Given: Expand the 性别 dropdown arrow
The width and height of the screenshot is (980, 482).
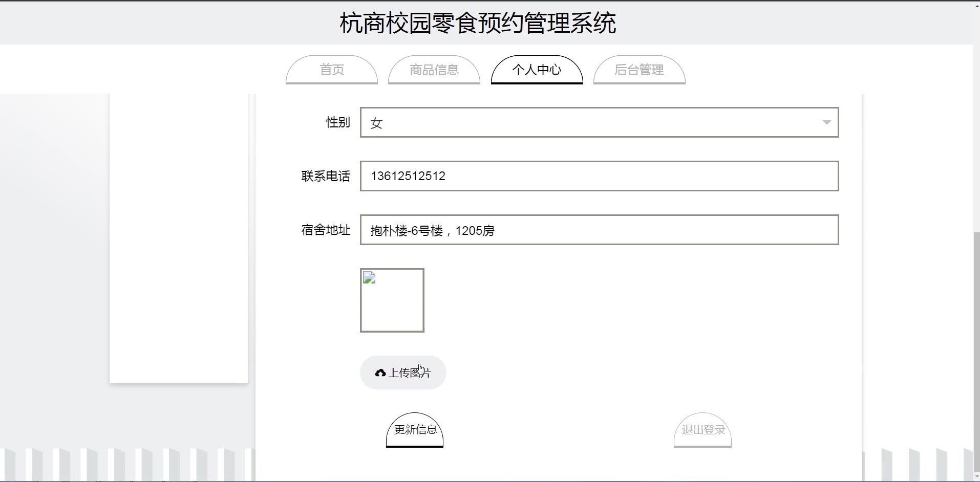Looking at the screenshot, I should 826,122.
